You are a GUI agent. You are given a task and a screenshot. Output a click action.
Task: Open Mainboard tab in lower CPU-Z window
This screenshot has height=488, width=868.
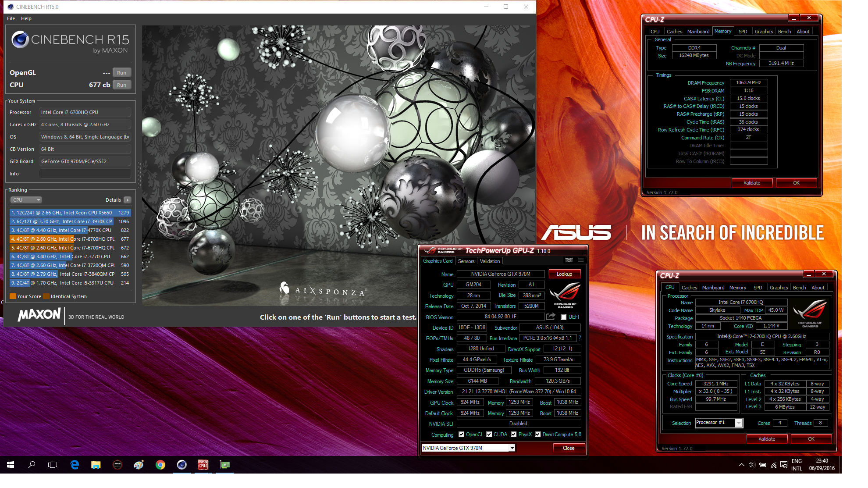pyautogui.click(x=713, y=288)
